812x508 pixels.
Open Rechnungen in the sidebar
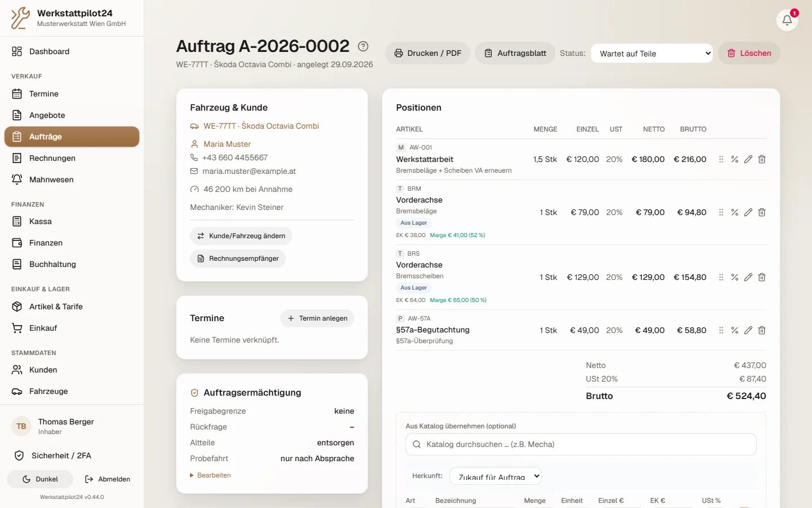point(72,158)
